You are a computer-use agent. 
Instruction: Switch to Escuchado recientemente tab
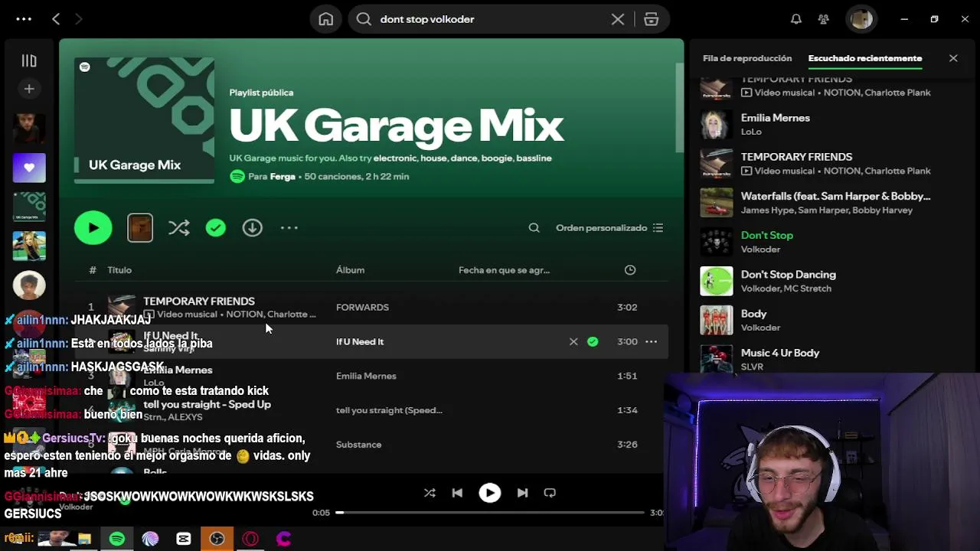[865, 58]
